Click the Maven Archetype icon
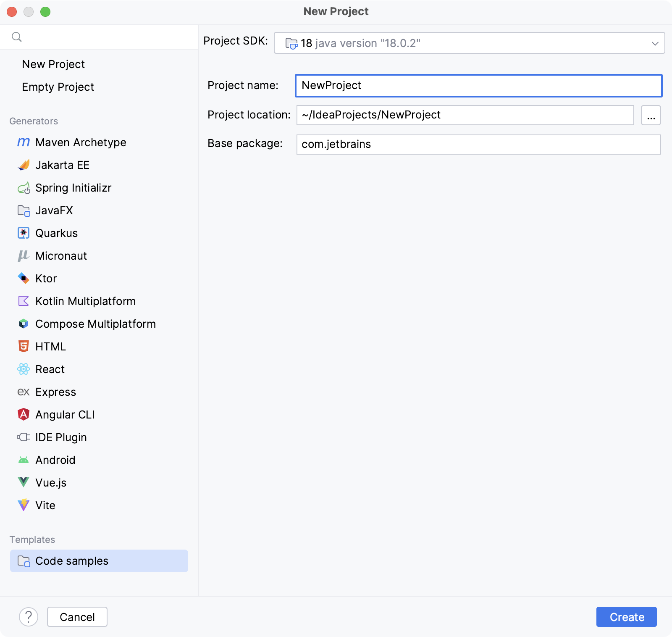Image resolution: width=672 pixels, height=637 pixels. (x=24, y=142)
